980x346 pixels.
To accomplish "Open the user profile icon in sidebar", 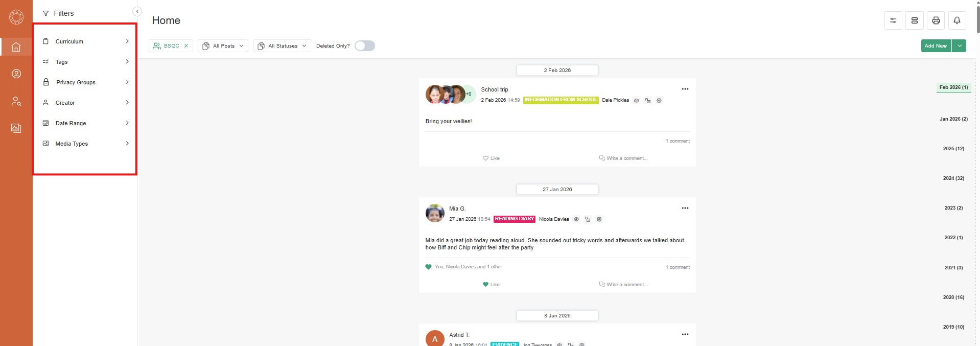I will click(x=16, y=74).
